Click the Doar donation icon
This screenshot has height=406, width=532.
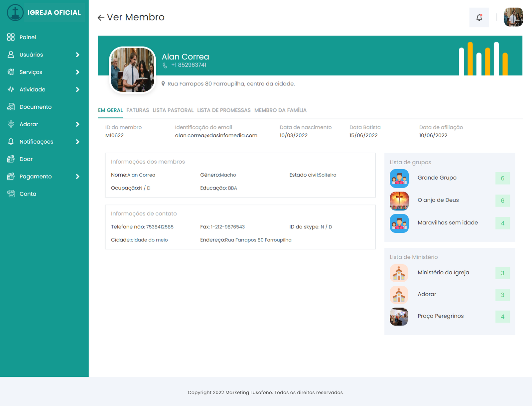[11, 159]
